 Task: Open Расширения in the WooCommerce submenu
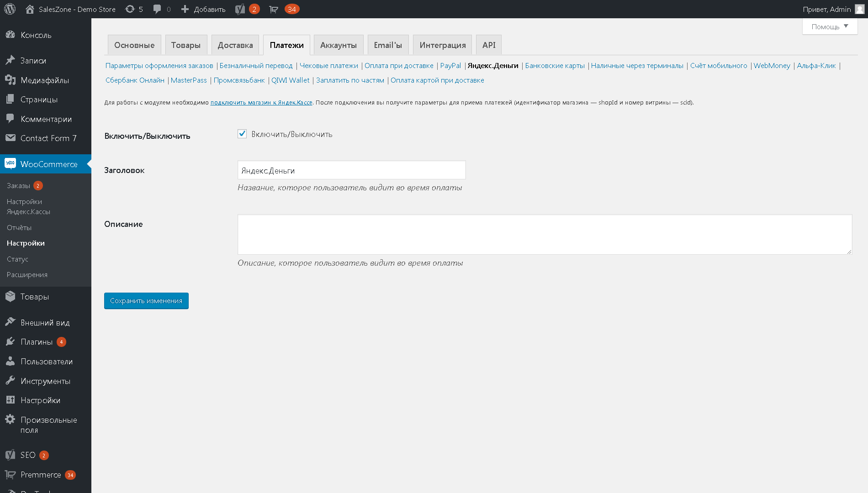click(27, 274)
